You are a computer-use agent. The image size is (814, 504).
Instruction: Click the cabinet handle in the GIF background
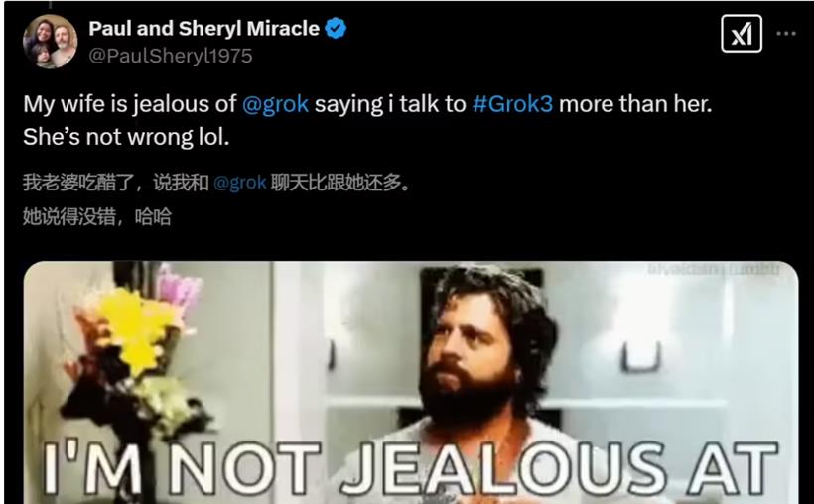641,357
